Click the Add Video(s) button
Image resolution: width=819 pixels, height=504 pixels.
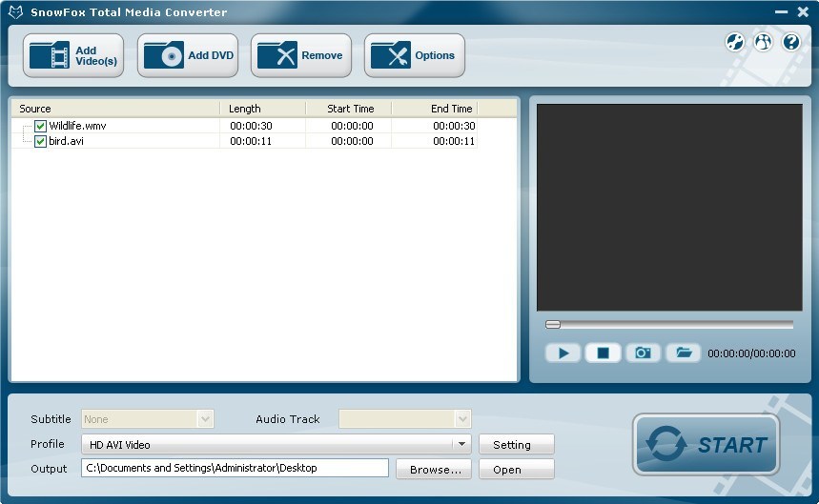click(x=73, y=55)
